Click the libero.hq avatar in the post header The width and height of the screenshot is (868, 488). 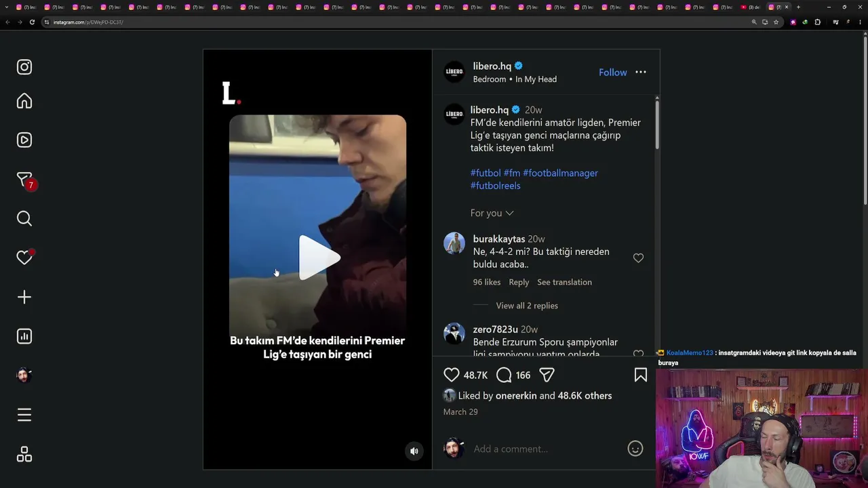[x=454, y=73]
